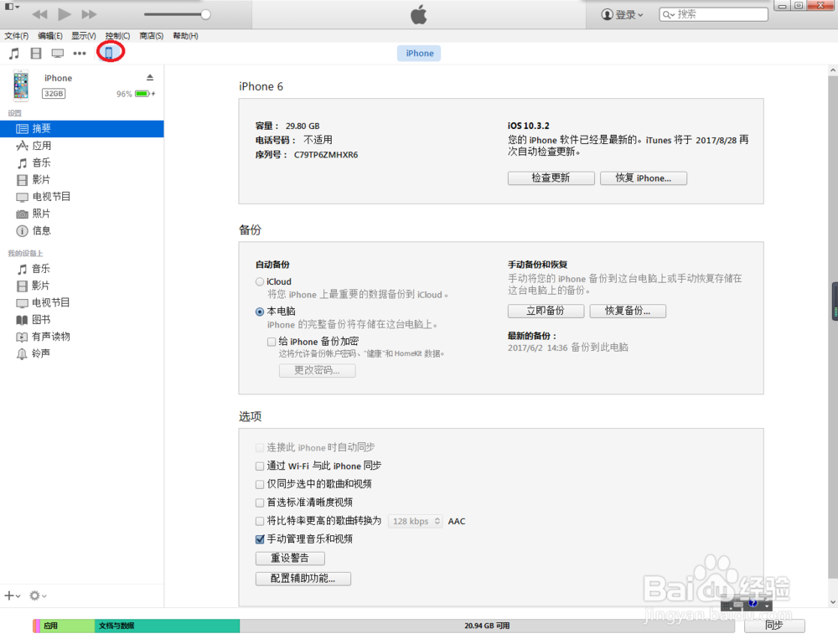Open the 显示(V) menu
This screenshot has width=838, height=644.
(84, 36)
